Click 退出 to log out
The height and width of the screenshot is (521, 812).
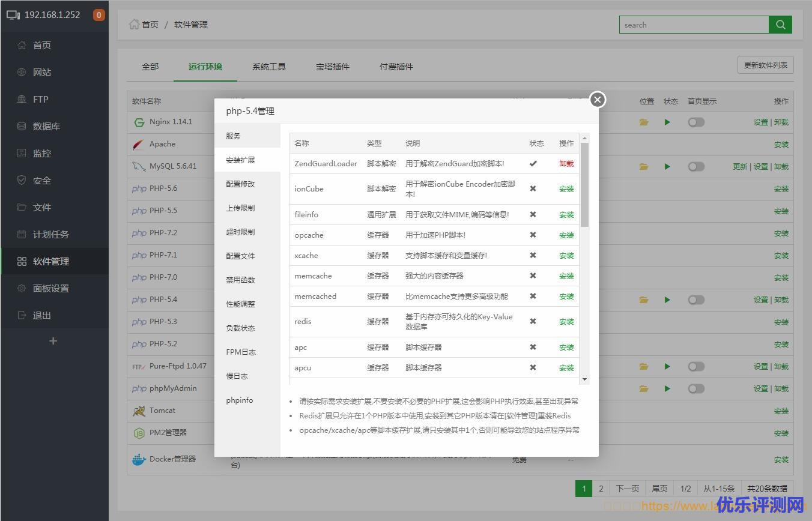click(x=55, y=315)
